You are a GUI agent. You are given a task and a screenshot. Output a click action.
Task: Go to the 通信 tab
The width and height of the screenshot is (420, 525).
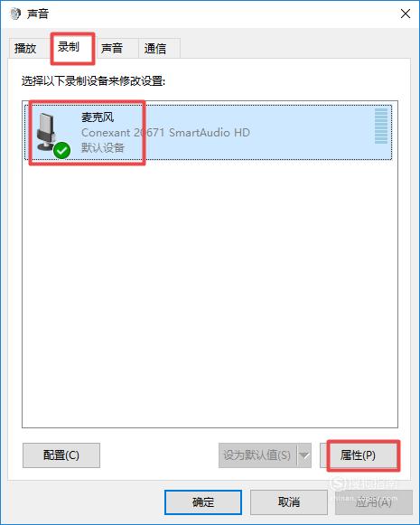coord(155,49)
